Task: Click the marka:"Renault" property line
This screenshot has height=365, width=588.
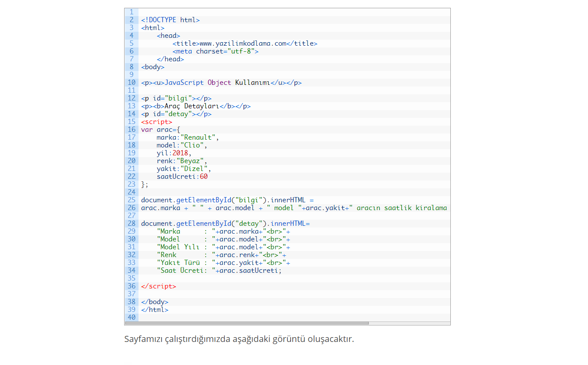Action: point(188,137)
